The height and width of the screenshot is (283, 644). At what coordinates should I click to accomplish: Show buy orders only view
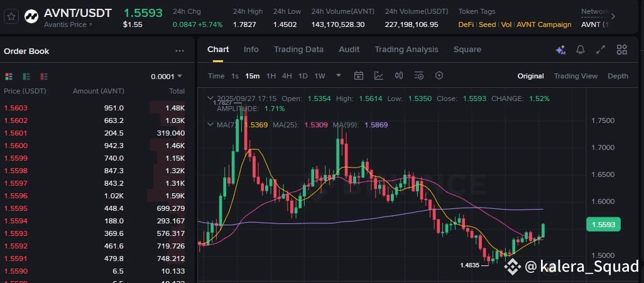point(26,77)
